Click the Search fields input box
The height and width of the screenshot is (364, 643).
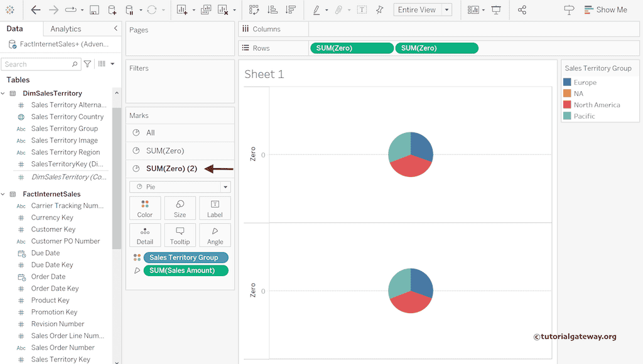[36, 64]
